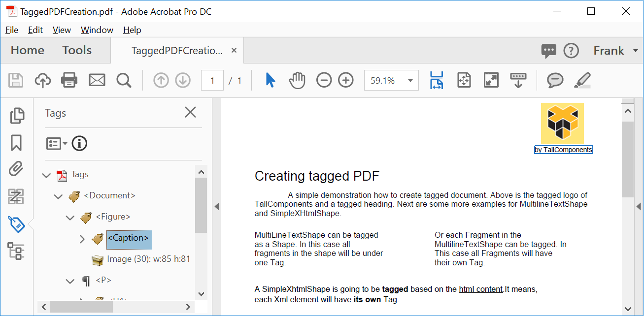Close the Tags panel

coord(190,113)
